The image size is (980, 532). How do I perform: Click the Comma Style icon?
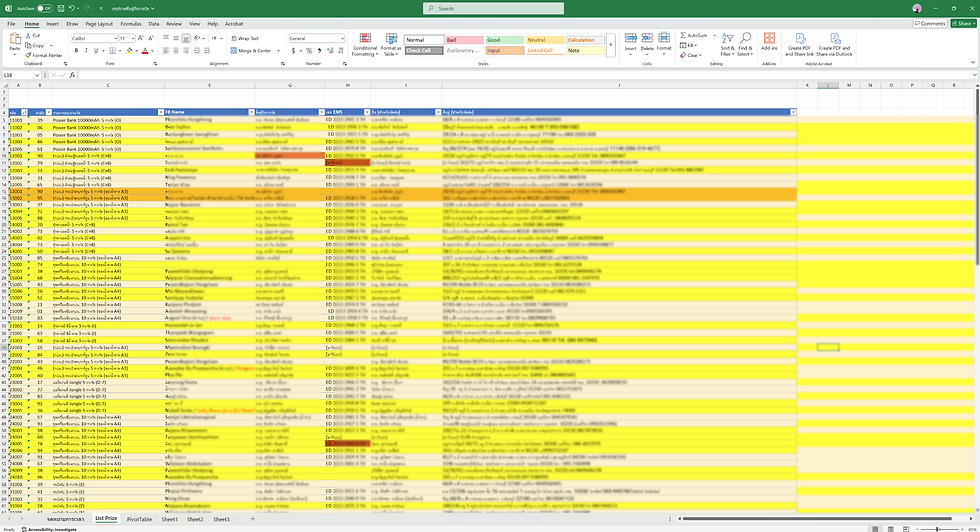[x=319, y=51]
